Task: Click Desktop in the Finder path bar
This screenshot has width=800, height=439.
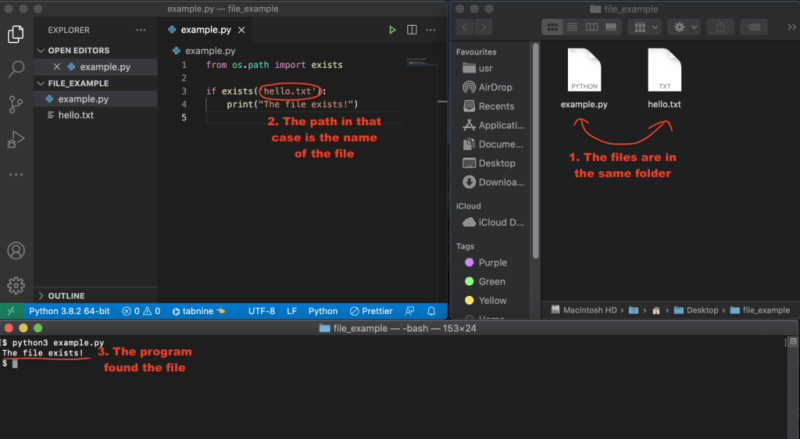Action: 696,310
